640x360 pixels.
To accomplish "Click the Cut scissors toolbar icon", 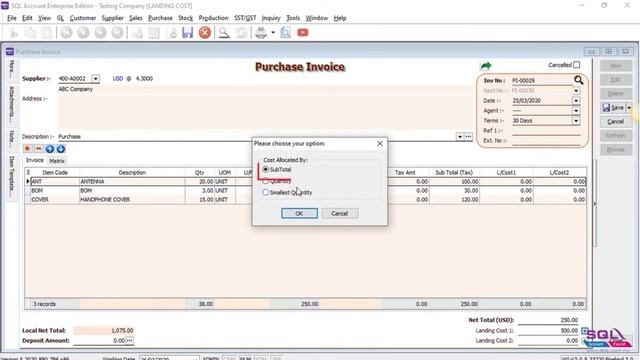I will pos(13,33).
